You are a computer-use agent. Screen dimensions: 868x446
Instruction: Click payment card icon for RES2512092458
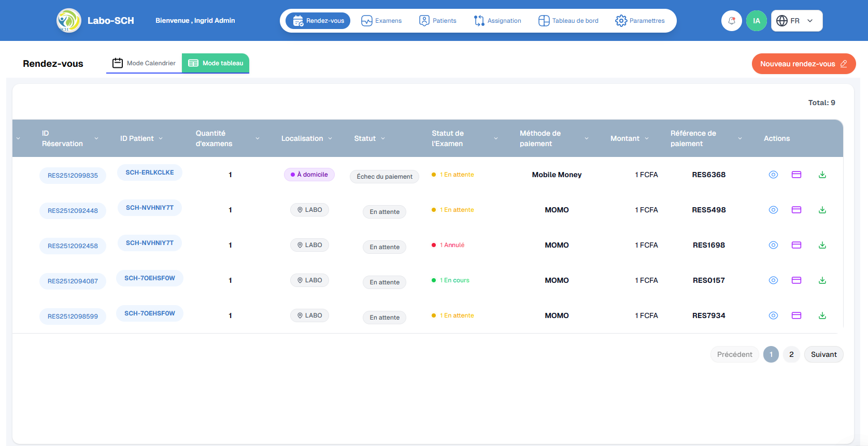[x=796, y=245]
